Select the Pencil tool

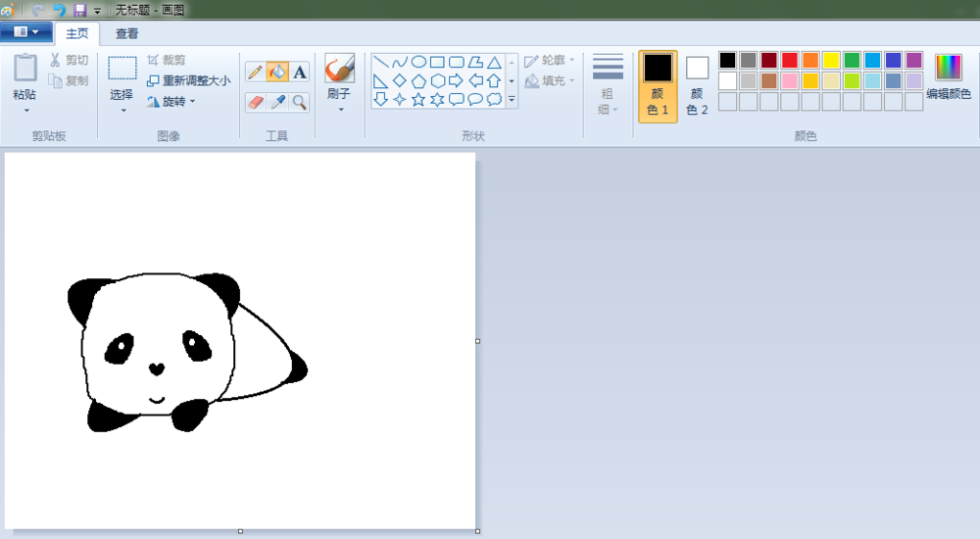(x=255, y=73)
